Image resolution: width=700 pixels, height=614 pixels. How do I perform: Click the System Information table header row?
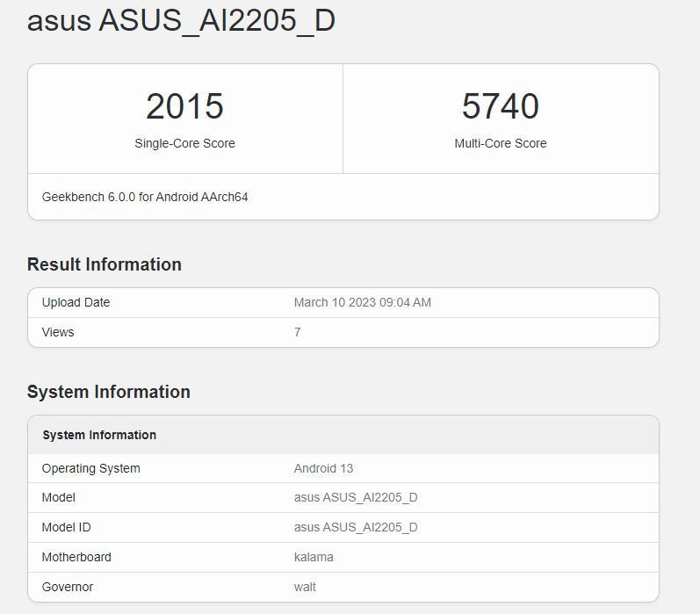coord(343,435)
